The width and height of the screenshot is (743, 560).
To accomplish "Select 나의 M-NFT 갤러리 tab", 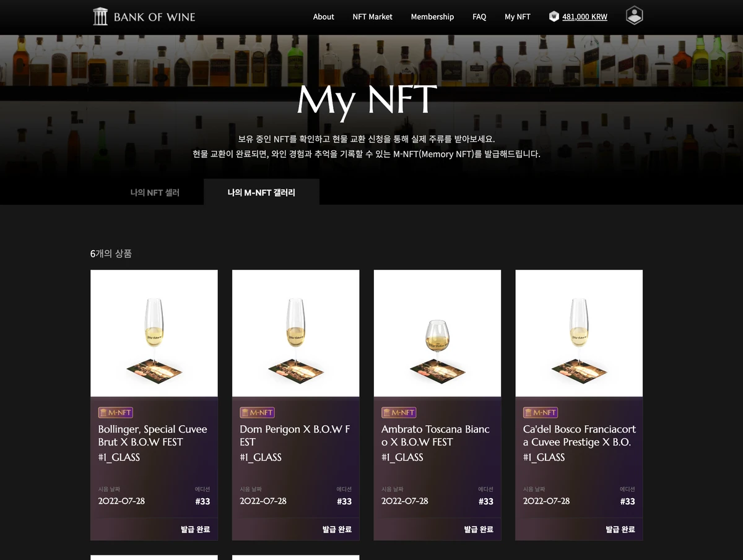I will click(x=261, y=192).
